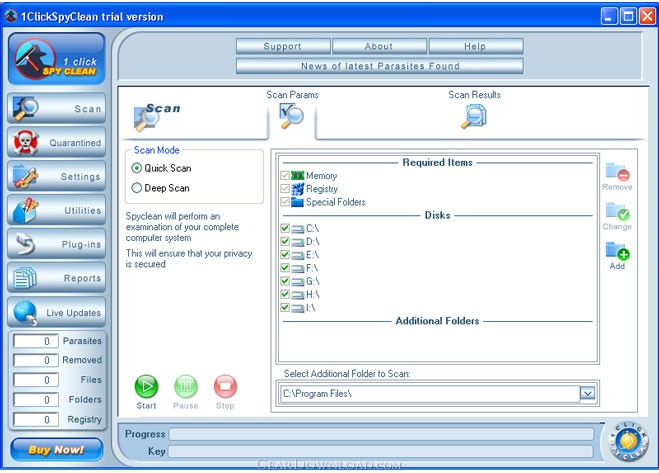Screen dimensions: 659x473
Task: Click the round Spy Clean badge logo
Action: click(x=628, y=441)
